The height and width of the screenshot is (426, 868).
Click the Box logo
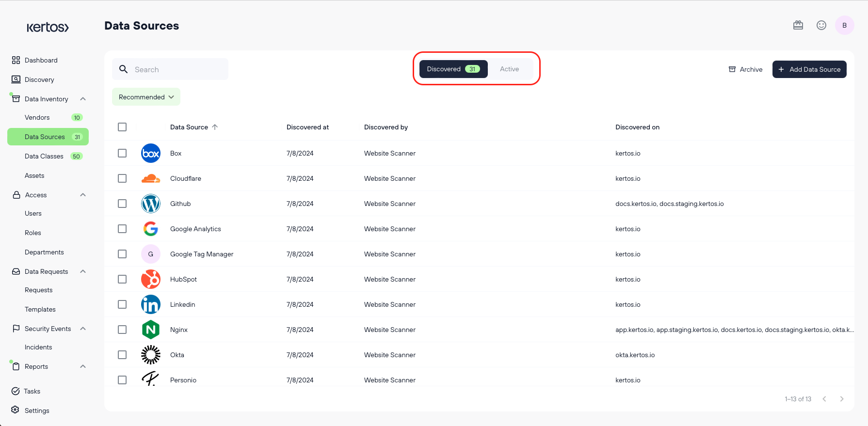click(x=151, y=153)
